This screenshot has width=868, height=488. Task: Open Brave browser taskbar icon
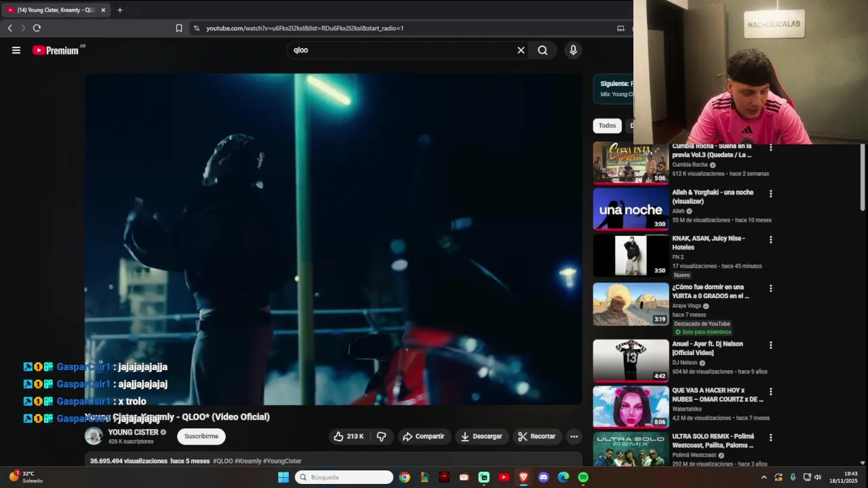[524, 477]
